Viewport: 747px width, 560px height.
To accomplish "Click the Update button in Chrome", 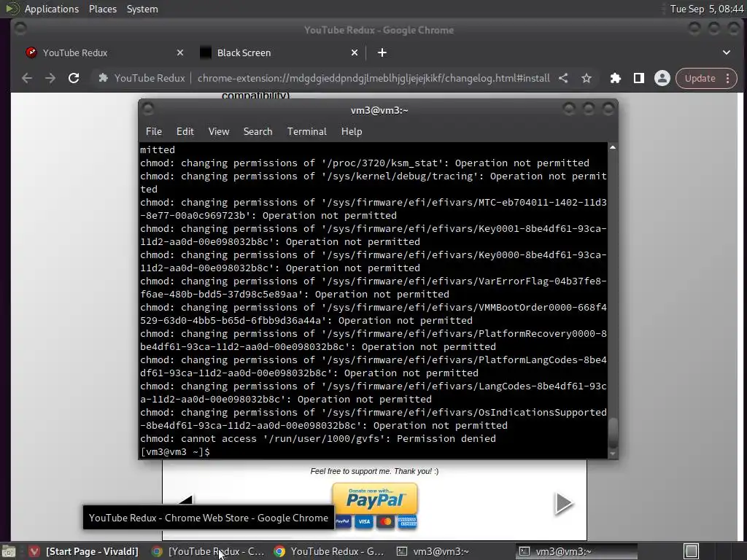I will (700, 78).
